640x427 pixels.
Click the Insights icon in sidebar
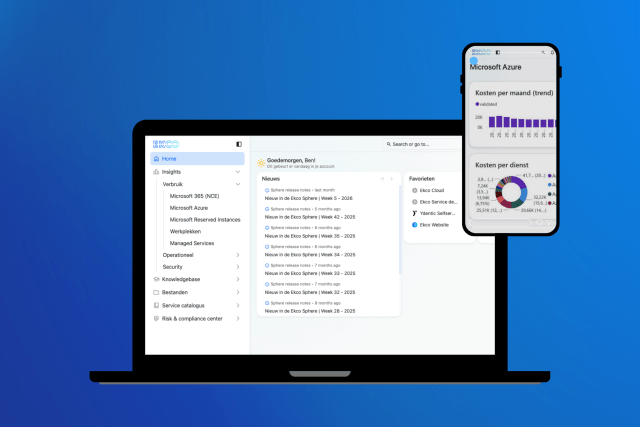156,172
